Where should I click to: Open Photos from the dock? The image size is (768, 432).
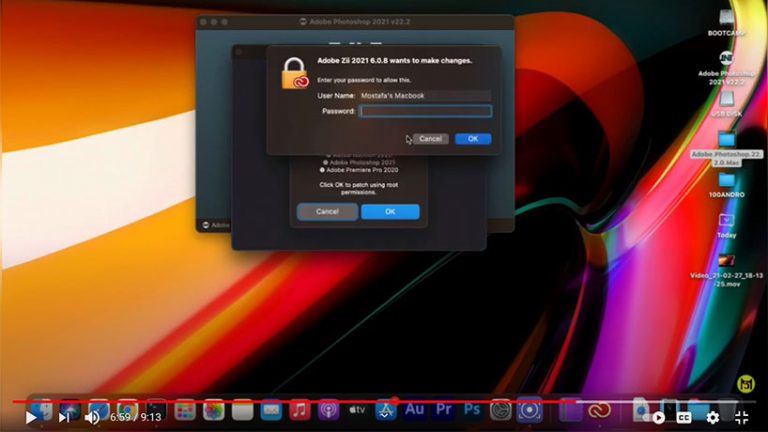point(214,410)
